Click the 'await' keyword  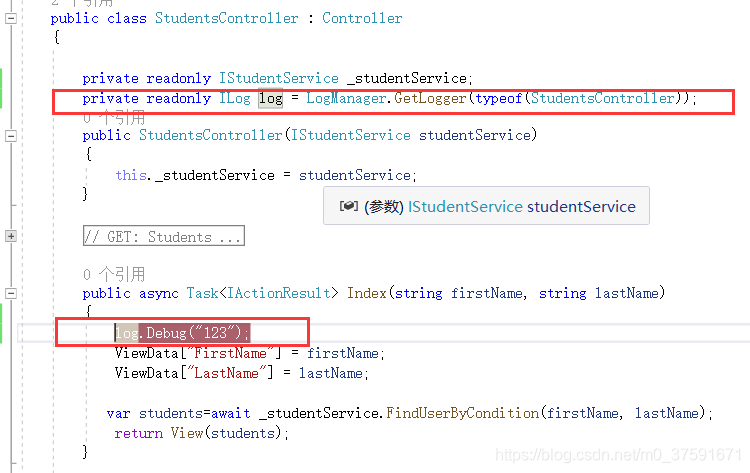(231, 413)
